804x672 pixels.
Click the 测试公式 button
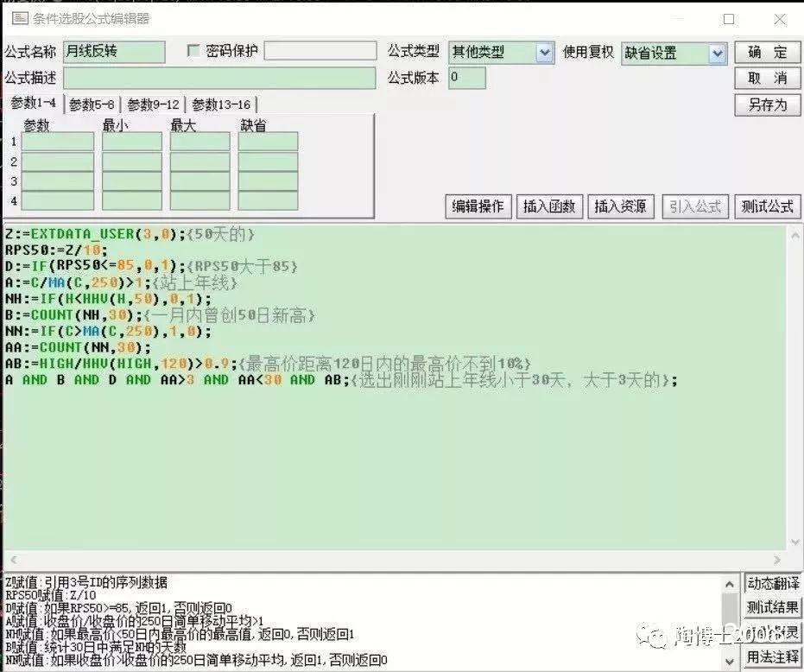767,206
